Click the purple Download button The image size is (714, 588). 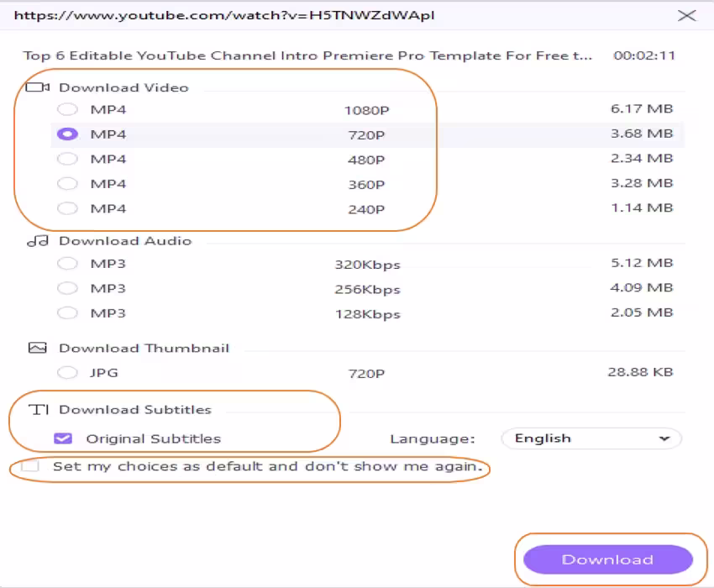pyautogui.click(x=607, y=559)
